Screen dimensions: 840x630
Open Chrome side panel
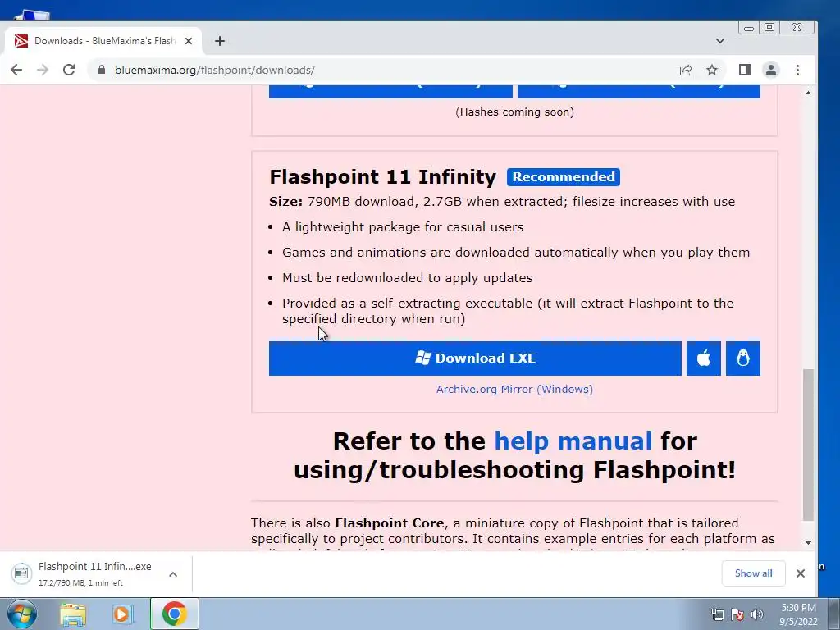point(745,70)
